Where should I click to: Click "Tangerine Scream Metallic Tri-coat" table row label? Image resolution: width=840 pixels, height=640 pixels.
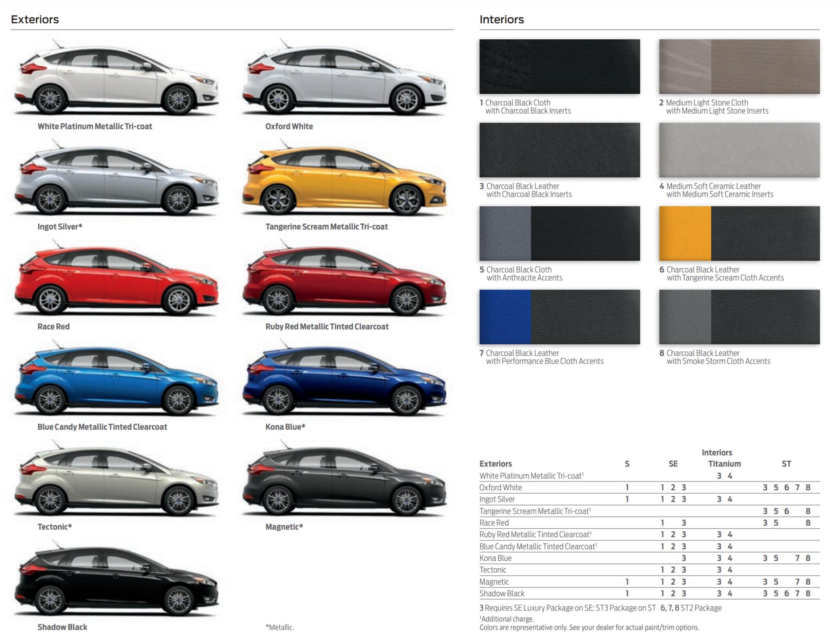click(x=535, y=511)
